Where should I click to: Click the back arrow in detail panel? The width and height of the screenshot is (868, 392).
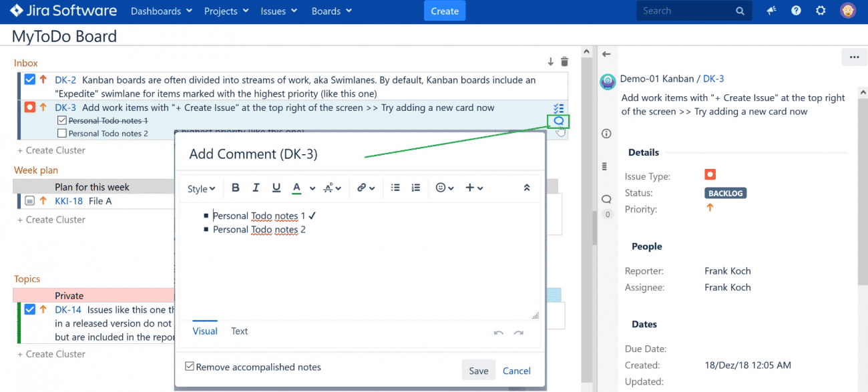coord(606,54)
